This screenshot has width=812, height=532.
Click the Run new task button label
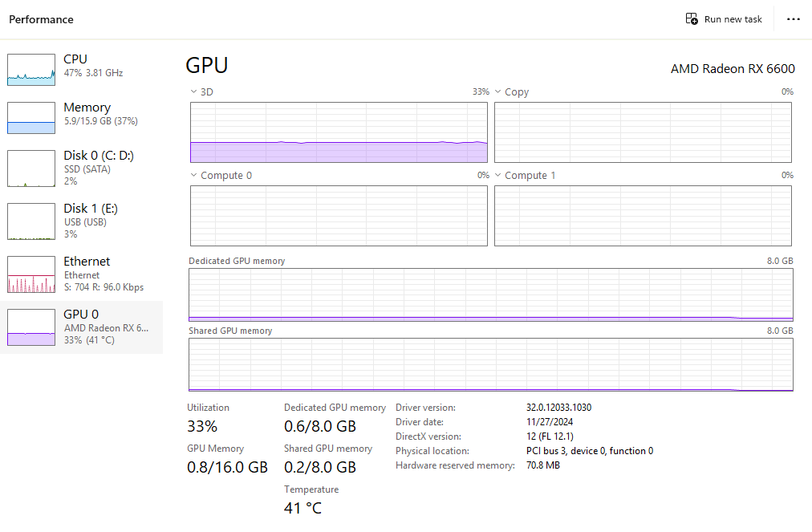[733, 19]
